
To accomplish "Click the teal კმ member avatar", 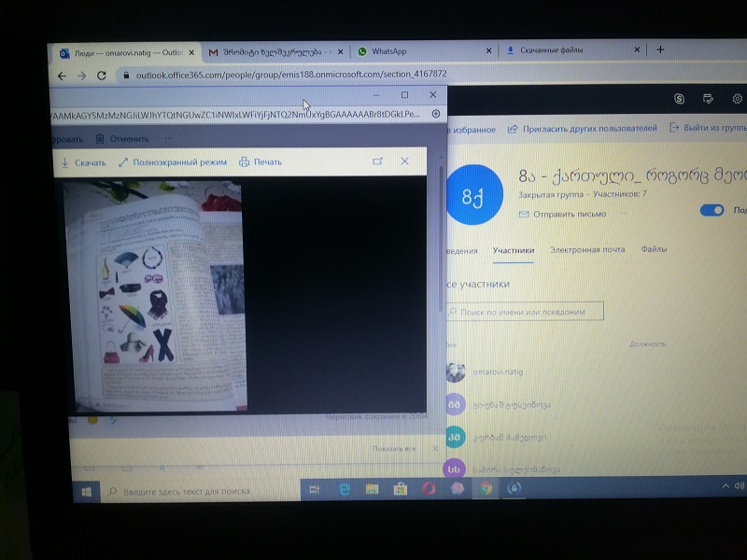I will tap(455, 437).
